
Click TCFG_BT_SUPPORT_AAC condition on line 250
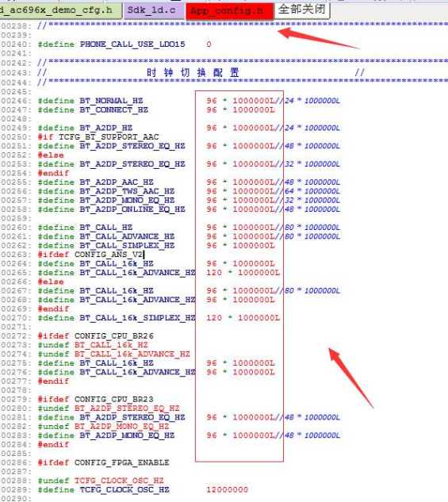click(x=109, y=137)
